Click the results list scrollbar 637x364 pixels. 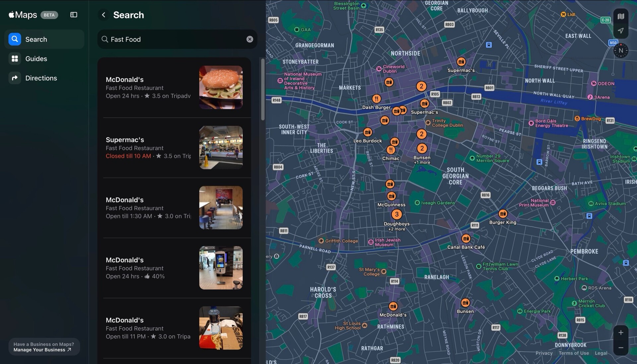click(x=263, y=90)
